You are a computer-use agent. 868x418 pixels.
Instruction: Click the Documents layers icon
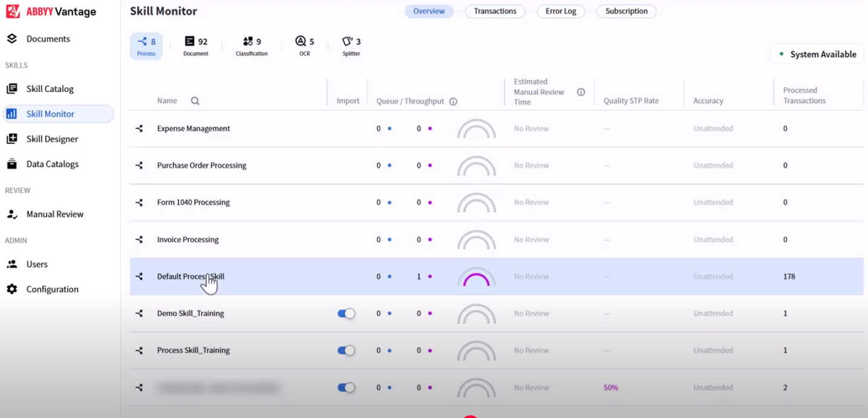pyautogui.click(x=11, y=39)
